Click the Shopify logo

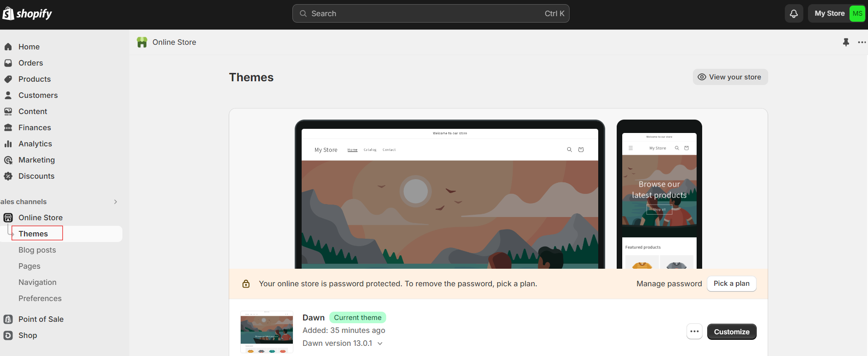pos(27,13)
